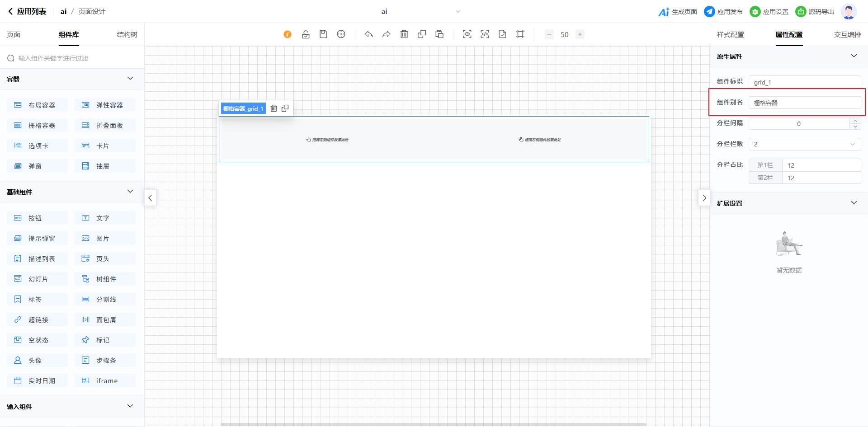Click the paste clipboard icon in toolbar
This screenshot has width=868, height=427.
pos(439,34)
